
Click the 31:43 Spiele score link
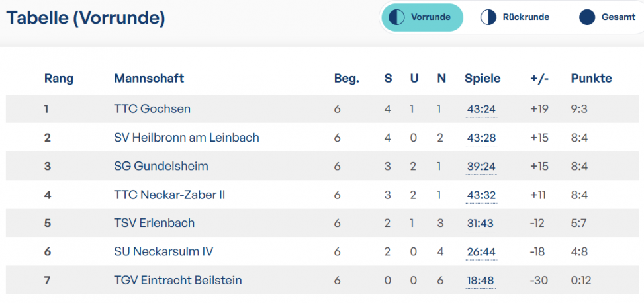pos(480,224)
